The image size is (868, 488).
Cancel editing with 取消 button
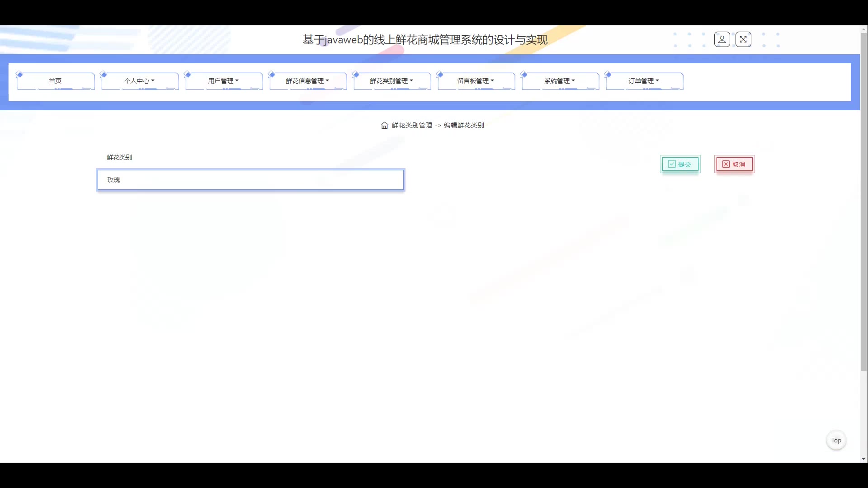tap(734, 164)
